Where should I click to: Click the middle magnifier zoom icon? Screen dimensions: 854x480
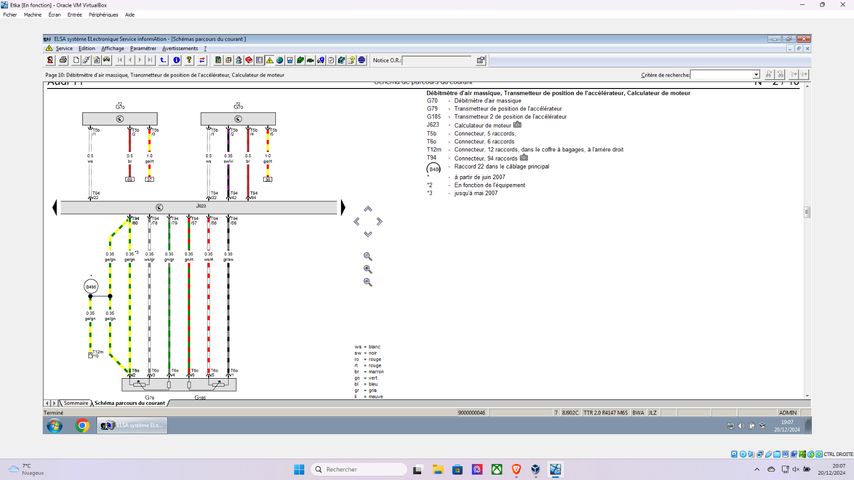(368, 269)
